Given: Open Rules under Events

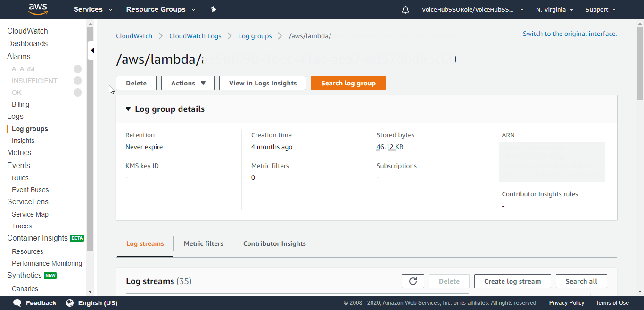Looking at the screenshot, I should click(x=20, y=178).
